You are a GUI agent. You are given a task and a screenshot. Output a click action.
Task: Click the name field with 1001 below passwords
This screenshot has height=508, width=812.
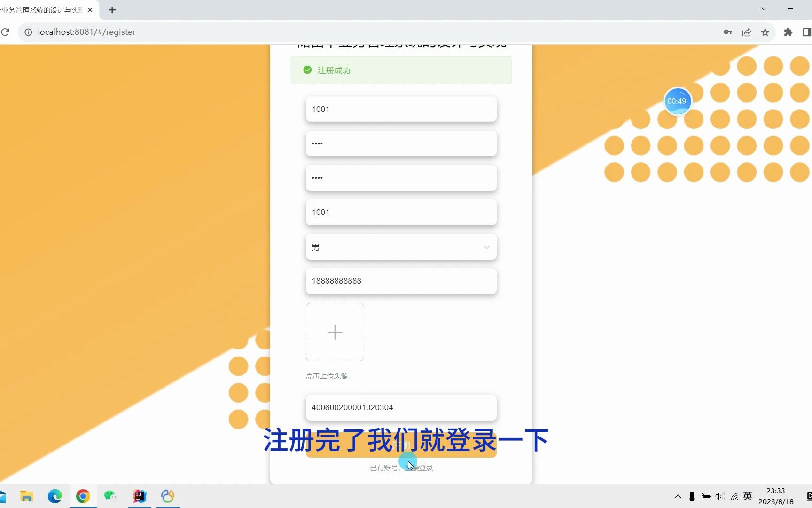pyautogui.click(x=401, y=212)
